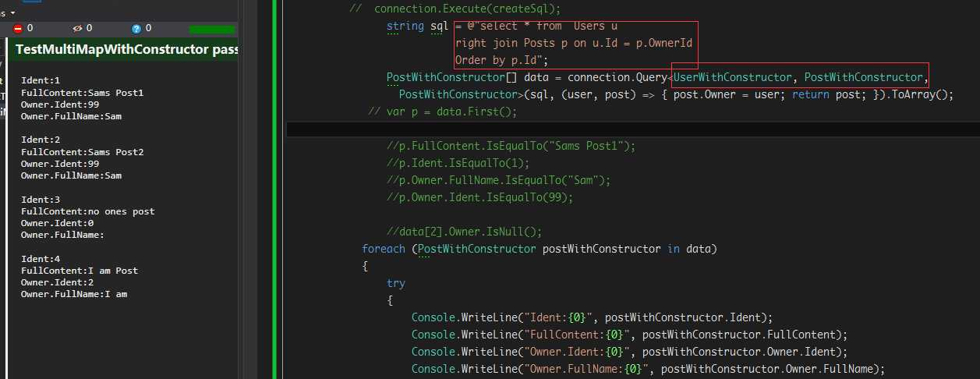Click comment data[2].Owner.IsNull()
The image size is (980, 379).
point(465,232)
